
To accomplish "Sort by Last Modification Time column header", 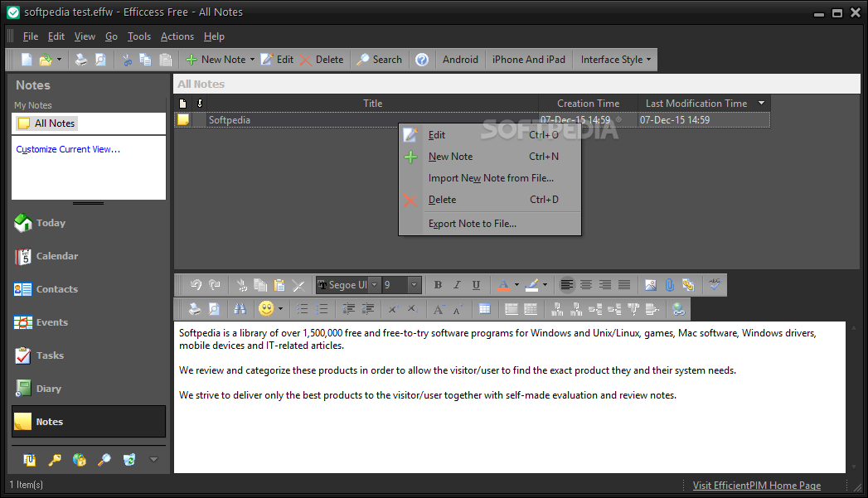I will (x=704, y=104).
